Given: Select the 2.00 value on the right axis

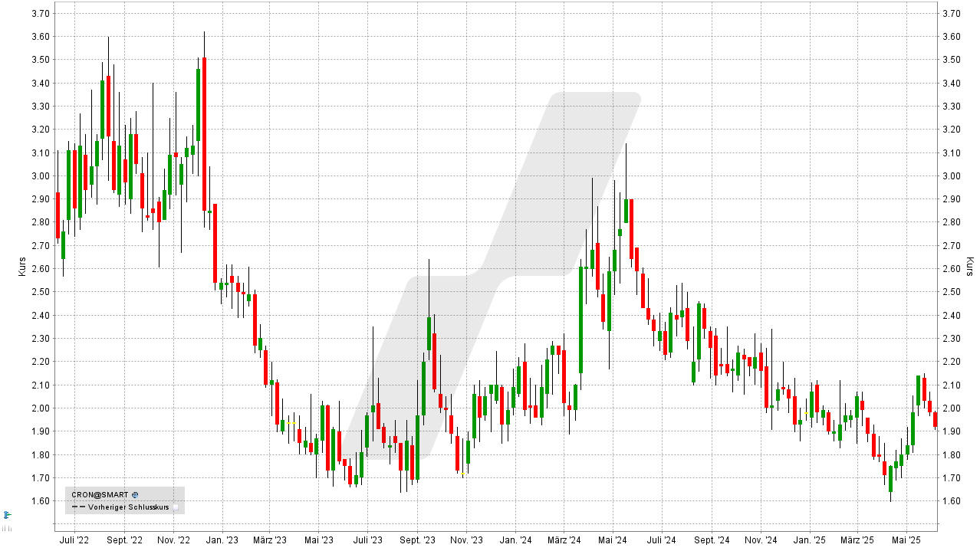Looking at the screenshot, I should point(952,408).
